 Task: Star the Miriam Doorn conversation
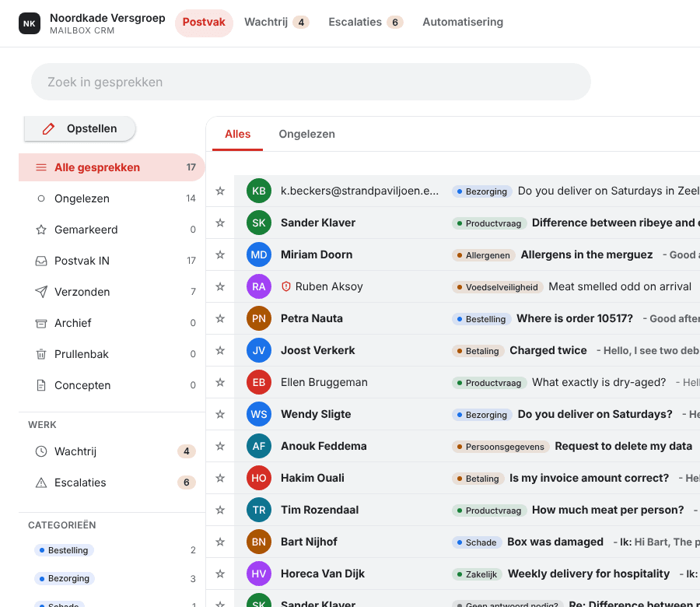pos(220,254)
